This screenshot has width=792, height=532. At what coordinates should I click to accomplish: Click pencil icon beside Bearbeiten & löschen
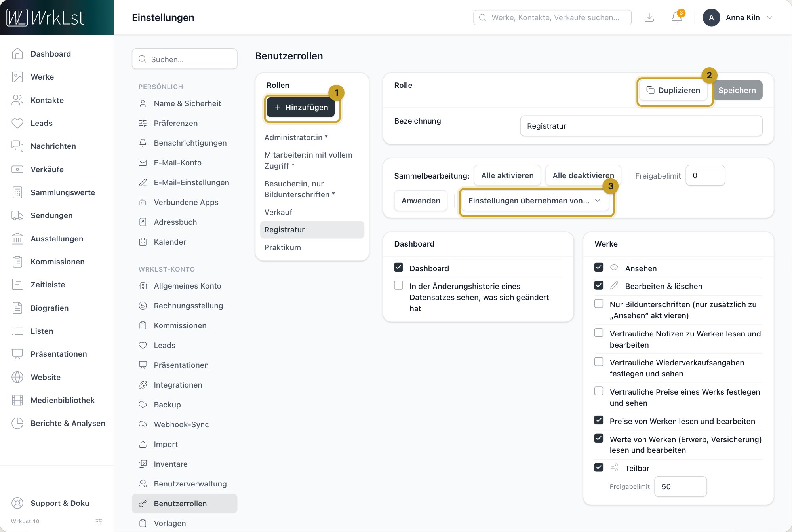tap(614, 285)
